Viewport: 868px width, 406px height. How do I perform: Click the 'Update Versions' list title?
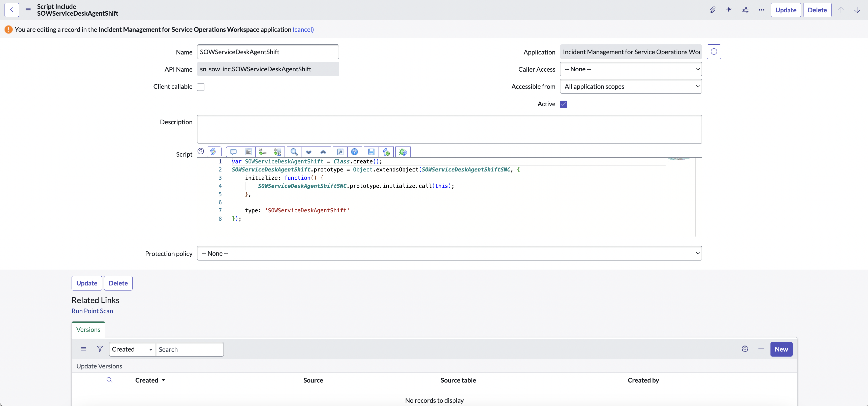click(99, 366)
